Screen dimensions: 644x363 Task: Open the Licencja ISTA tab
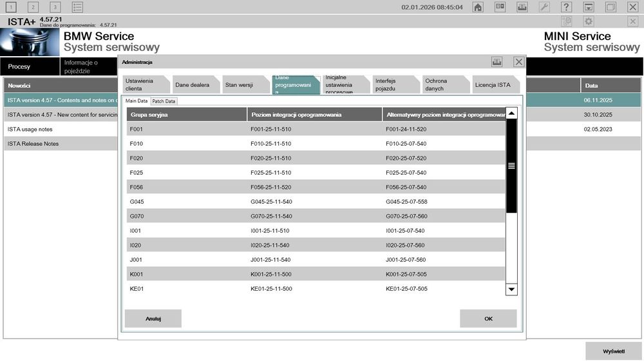point(496,84)
